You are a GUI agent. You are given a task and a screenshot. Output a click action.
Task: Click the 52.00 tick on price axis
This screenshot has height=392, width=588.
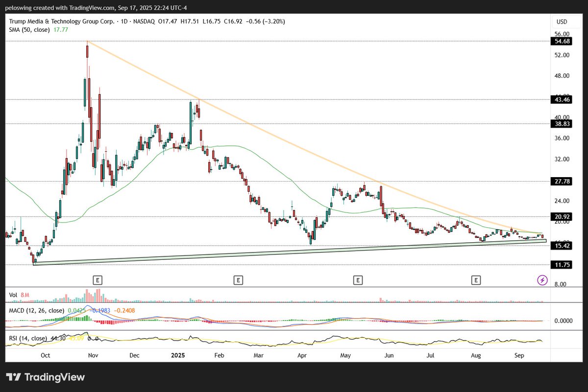point(562,55)
